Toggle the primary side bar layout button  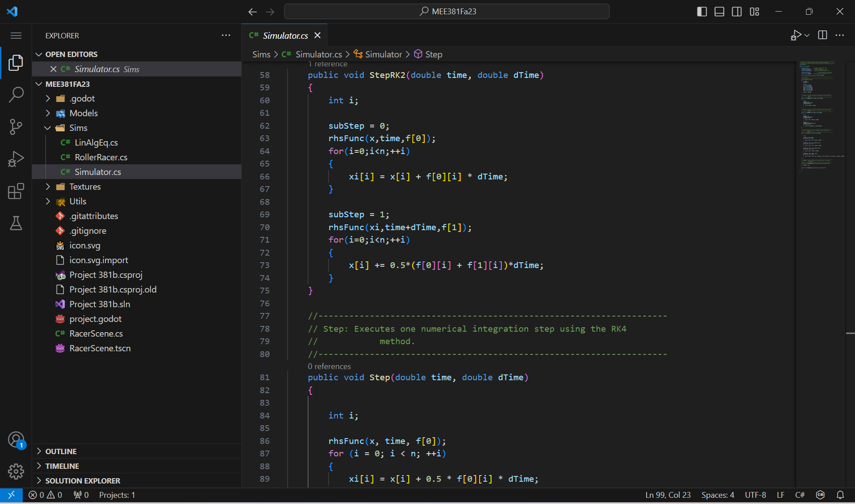702,12
